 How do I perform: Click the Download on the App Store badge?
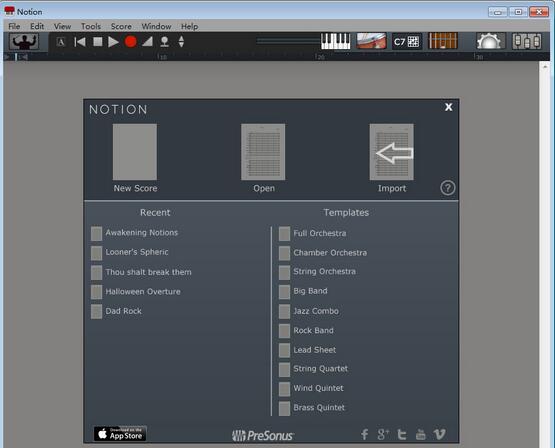coord(120,433)
